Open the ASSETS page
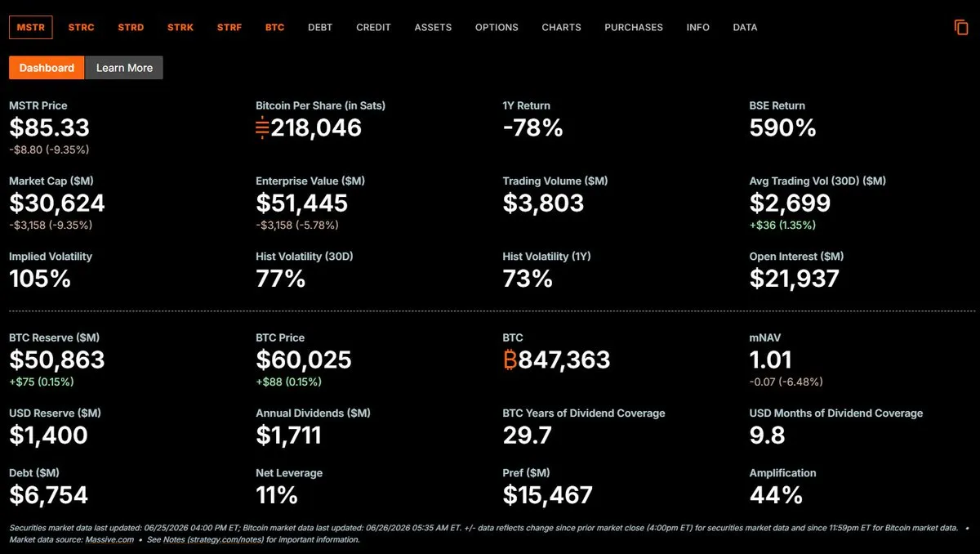This screenshot has height=554, width=980. [433, 27]
